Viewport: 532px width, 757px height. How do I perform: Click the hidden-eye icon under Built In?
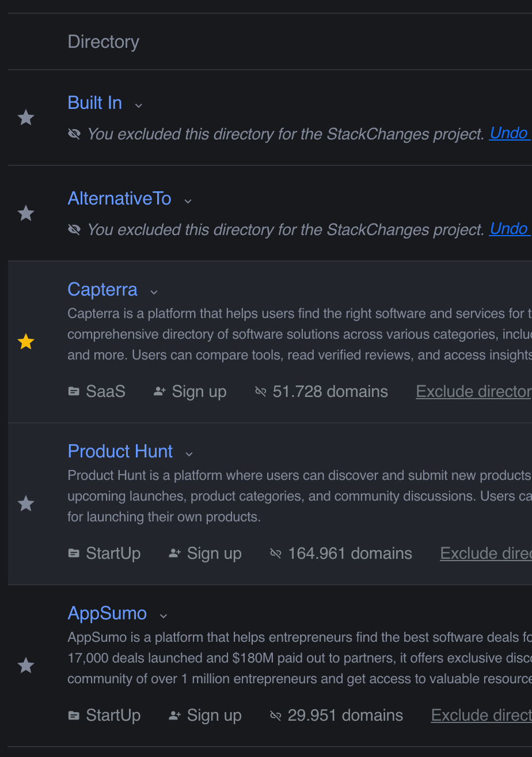[x=74, y=134]
